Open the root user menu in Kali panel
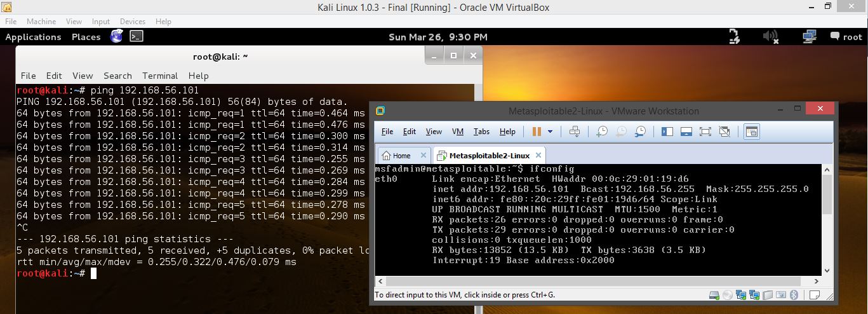This screenshot has width=868, height=314. [846, 37]
